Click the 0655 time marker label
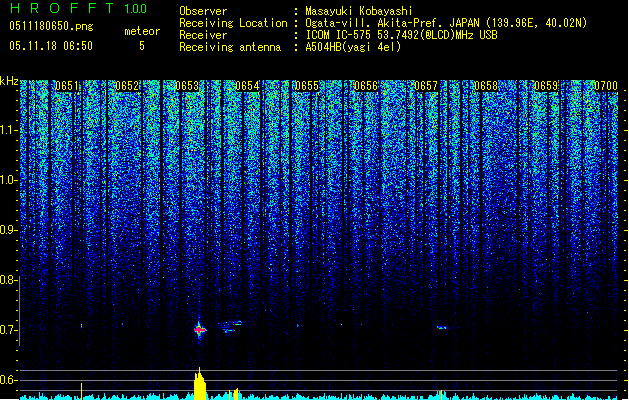Viewport: 629px width, 400px height. point(307,86)
